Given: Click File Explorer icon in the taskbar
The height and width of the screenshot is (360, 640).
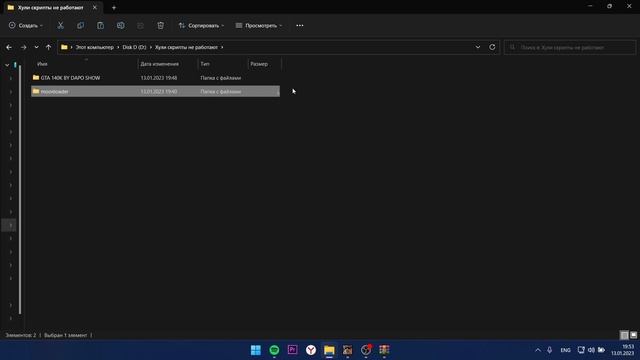Looking at the screenshot, I should click(329, 350).
